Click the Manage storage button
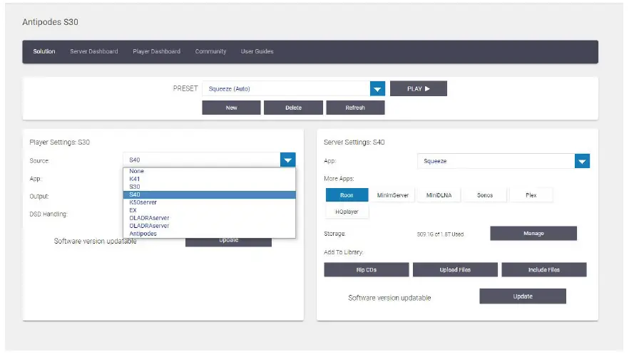Image resolution: width=639 pixels, height=364 pixels. click(x=533, y=234)
